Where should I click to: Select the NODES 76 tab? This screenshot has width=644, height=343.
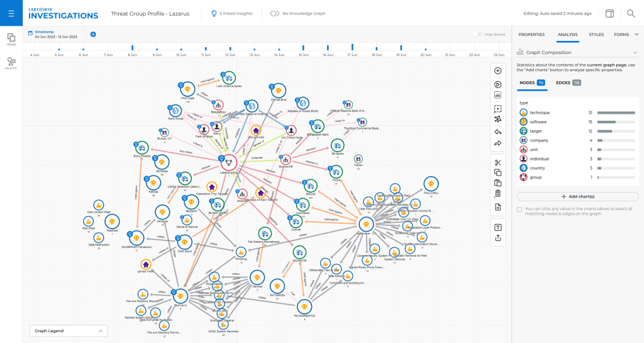532,83
